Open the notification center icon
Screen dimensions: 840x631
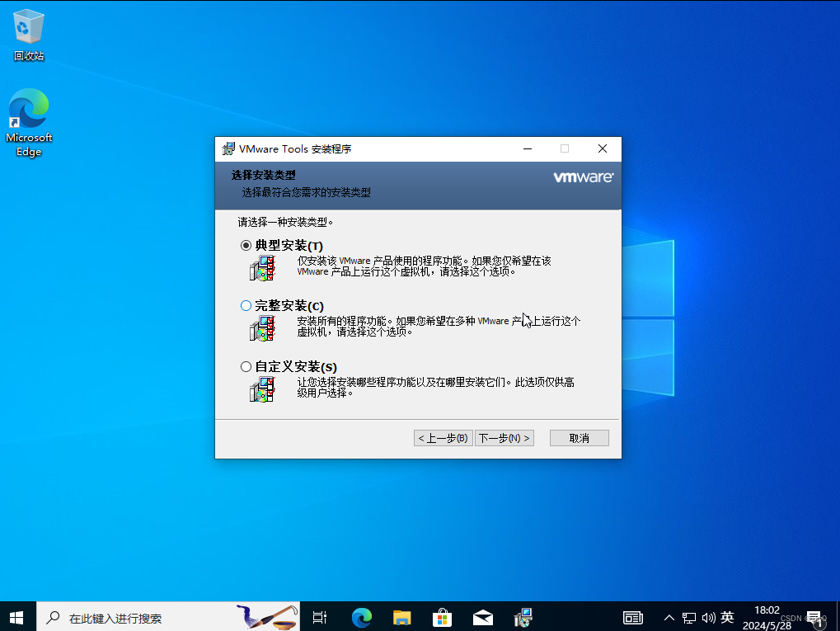point(814,619)
